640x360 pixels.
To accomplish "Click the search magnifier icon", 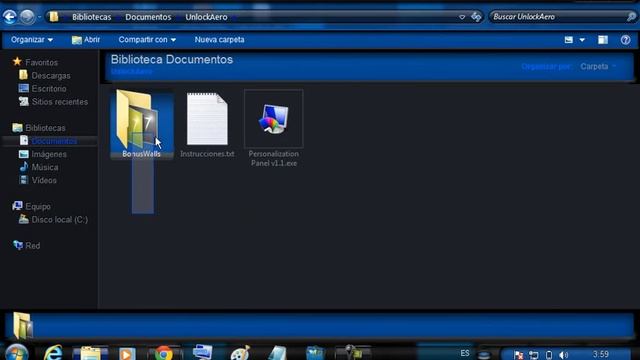I will point(631,17).
